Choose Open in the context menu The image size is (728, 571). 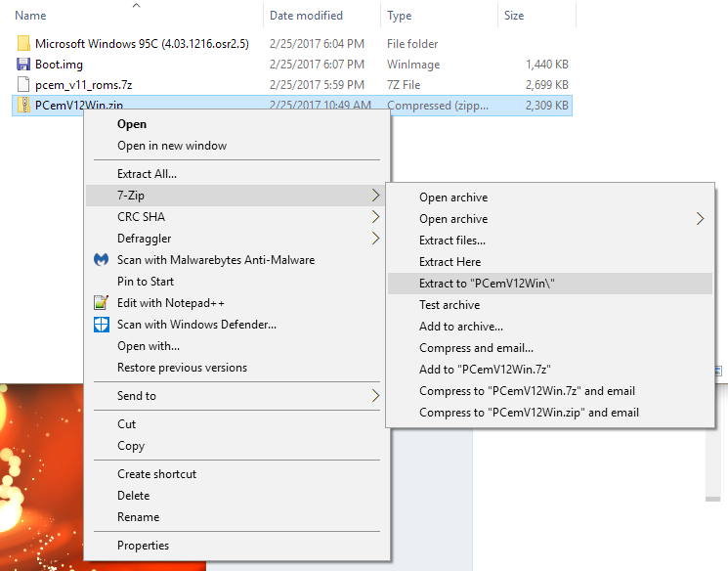tap(236, 124)
